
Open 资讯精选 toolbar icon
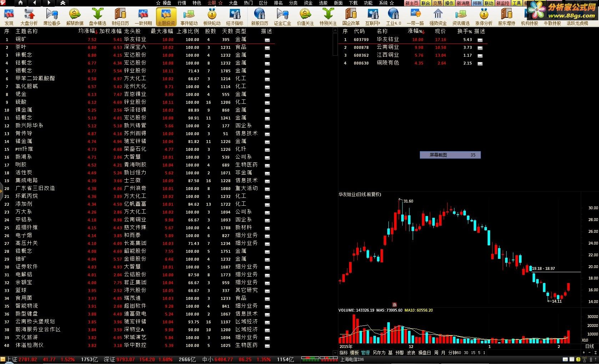pos(461,17)
